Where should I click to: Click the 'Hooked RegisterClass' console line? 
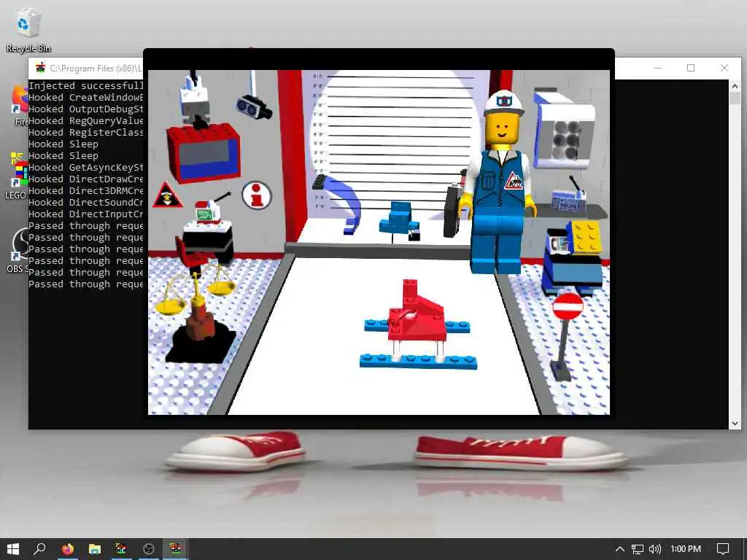pos(86,133)
